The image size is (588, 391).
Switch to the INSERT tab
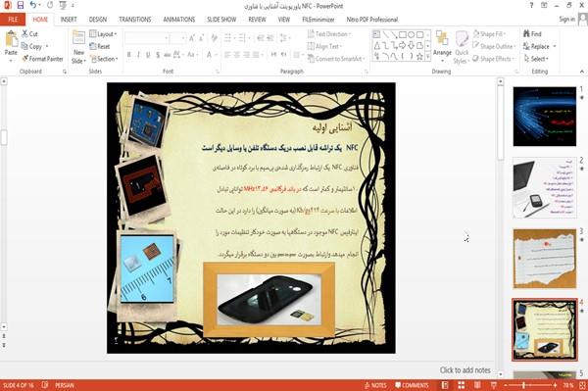69,20
